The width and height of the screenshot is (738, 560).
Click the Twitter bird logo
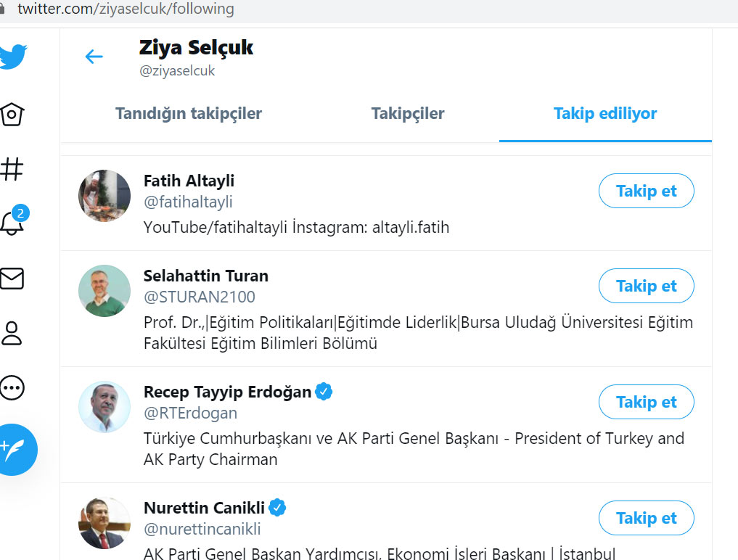coord(13,56)
